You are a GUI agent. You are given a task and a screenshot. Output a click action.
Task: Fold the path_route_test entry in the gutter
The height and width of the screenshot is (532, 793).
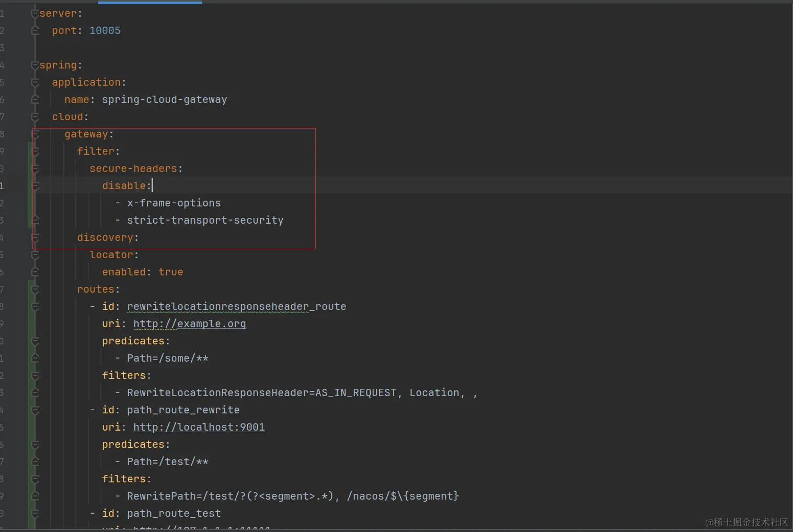point(35,514)
